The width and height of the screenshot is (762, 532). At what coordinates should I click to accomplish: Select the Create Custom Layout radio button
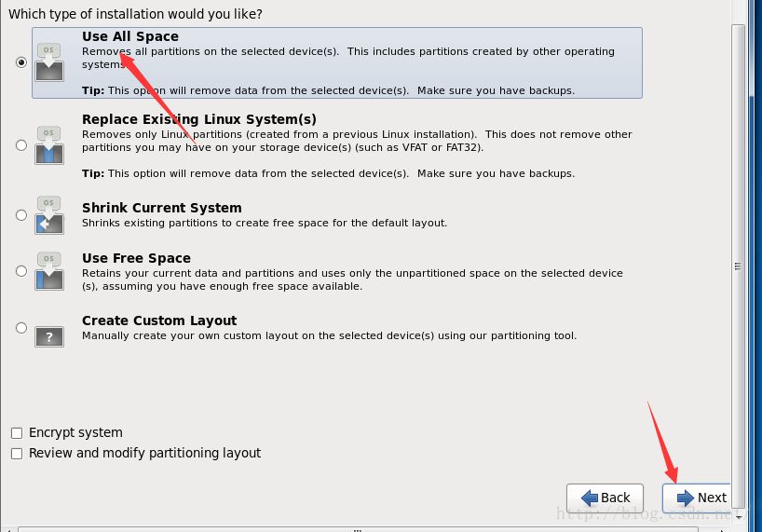(x=21, y=328)
